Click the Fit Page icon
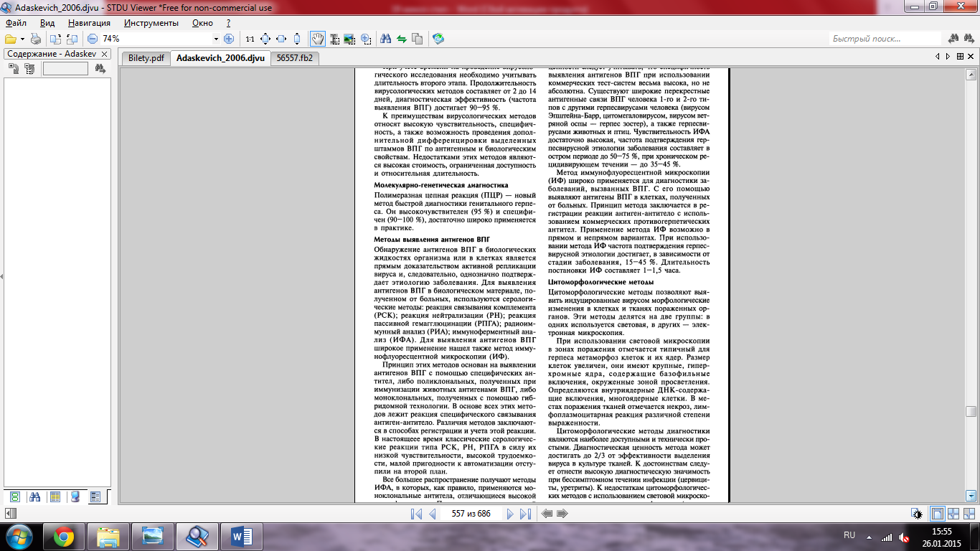 [x=265, y=39]
